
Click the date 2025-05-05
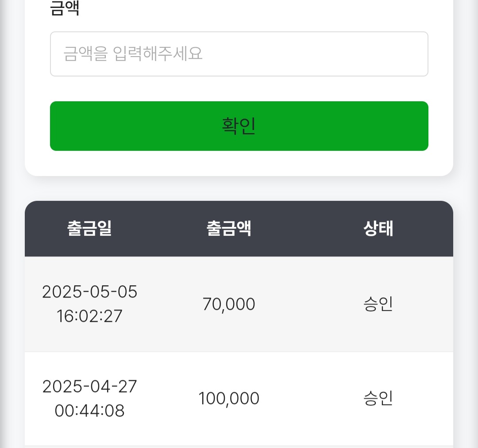90,292
